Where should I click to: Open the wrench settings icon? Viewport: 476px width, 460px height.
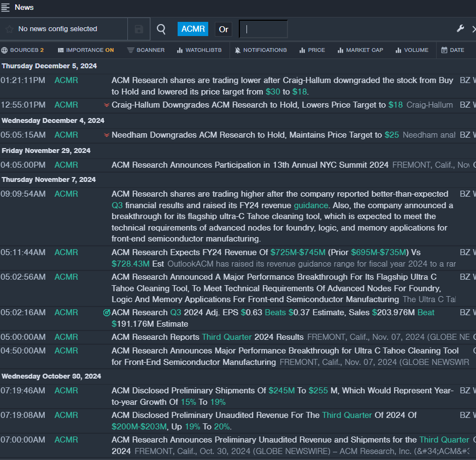[460, 29]
